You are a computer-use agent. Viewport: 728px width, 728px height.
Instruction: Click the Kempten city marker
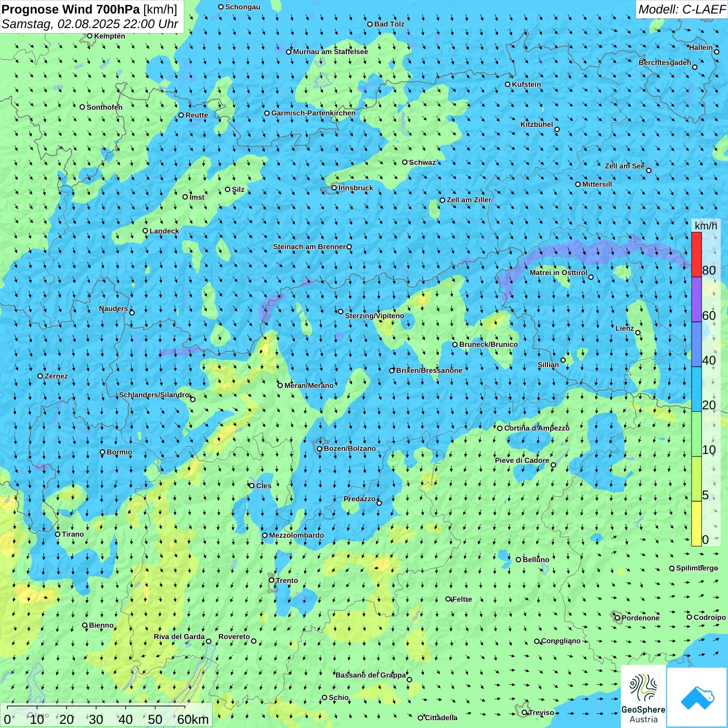pyautogui.click(x=89, y=36)
